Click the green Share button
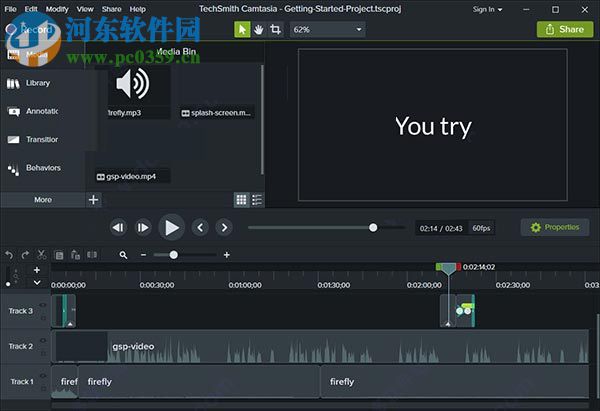Viewport: 600px width, 411px height. click(565, 29)
